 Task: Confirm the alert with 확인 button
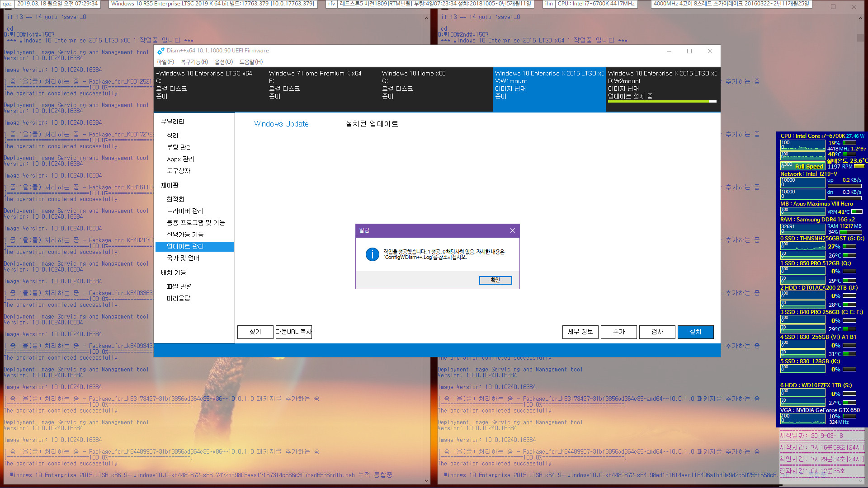coord(495,280)
